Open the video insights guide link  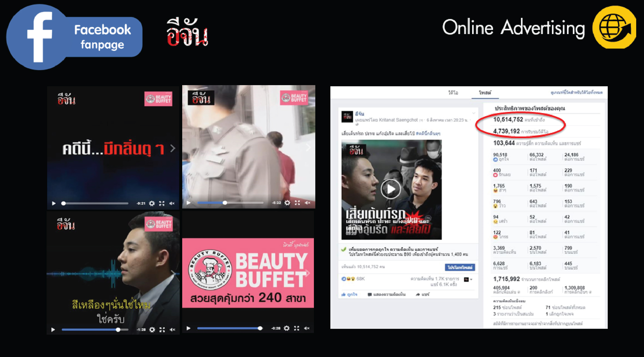click(576, 92)
